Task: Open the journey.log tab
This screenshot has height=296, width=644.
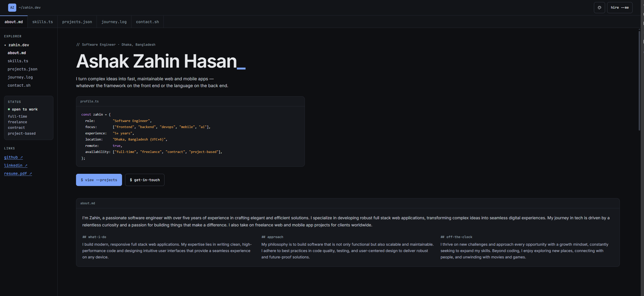Action: tap(114, 22)
